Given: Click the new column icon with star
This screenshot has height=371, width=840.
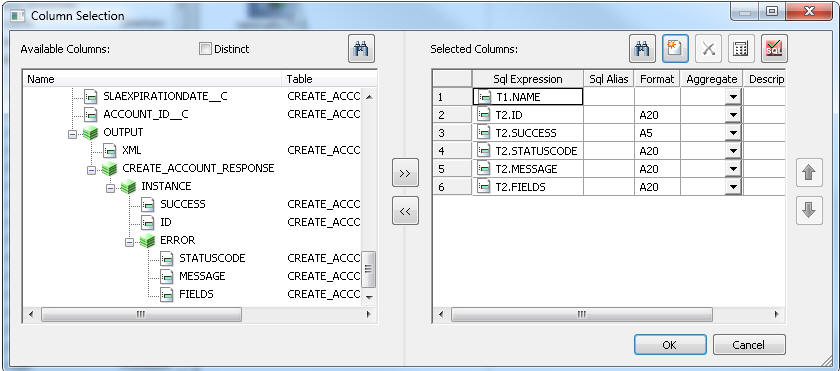Looking at the screenshot, I should 675,49.
